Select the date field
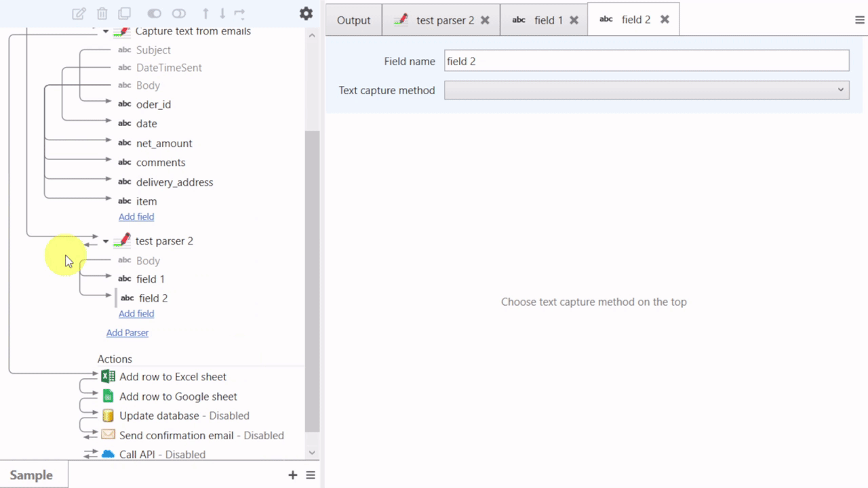868x488 pixels. coord(146,123)
